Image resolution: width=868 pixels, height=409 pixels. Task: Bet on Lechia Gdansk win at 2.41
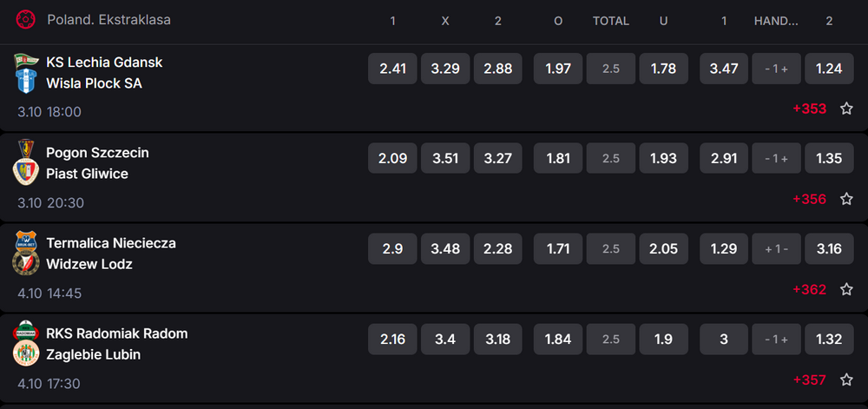393,69
